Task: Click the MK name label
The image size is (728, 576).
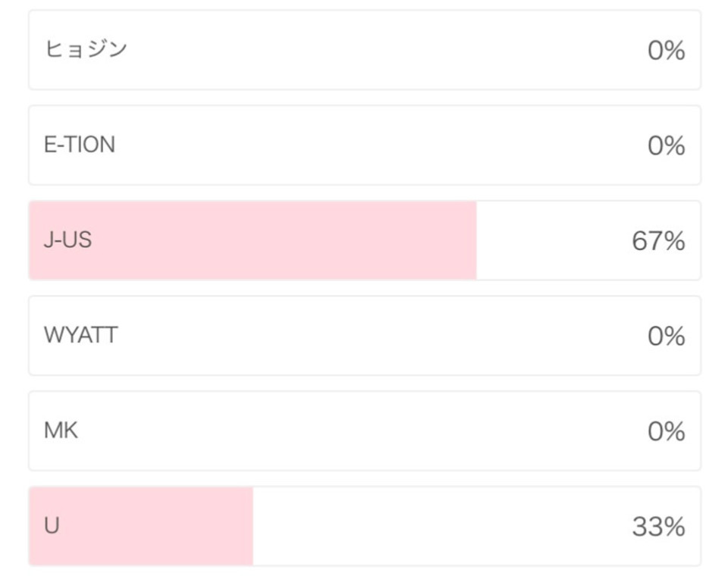Action: (61, 430)
